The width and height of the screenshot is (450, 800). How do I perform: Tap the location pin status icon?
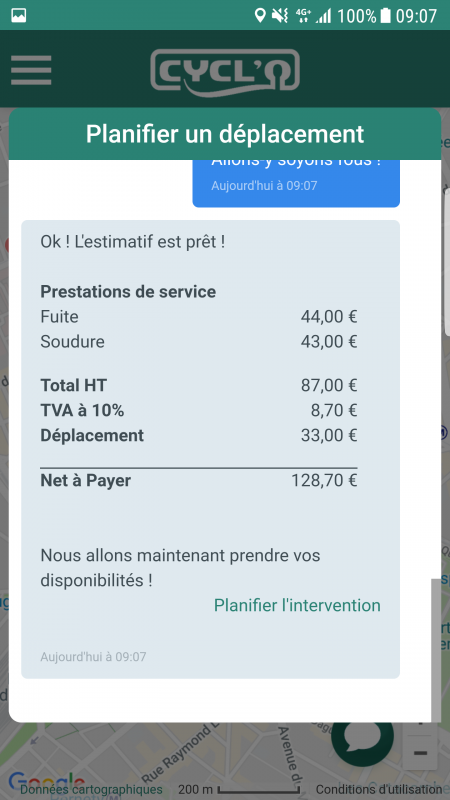pyautogui.click(x=260, y=15)
